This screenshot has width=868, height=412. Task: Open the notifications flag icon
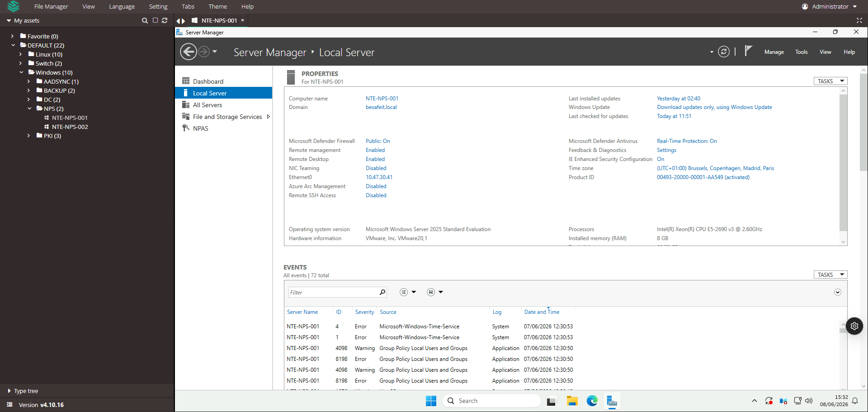point(748,51)
